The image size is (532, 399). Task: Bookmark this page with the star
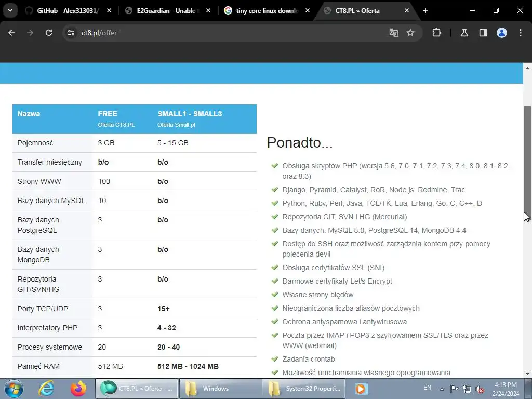pos(410,33)
